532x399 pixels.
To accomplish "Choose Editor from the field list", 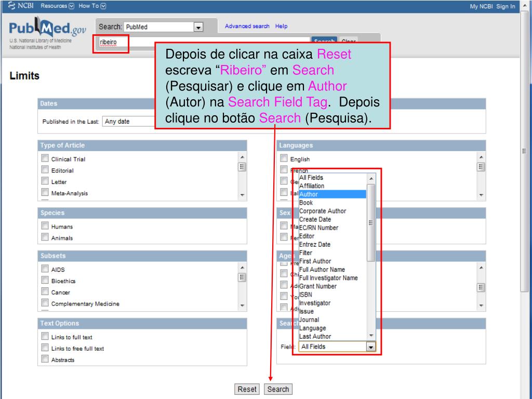I will pos(332,236).
